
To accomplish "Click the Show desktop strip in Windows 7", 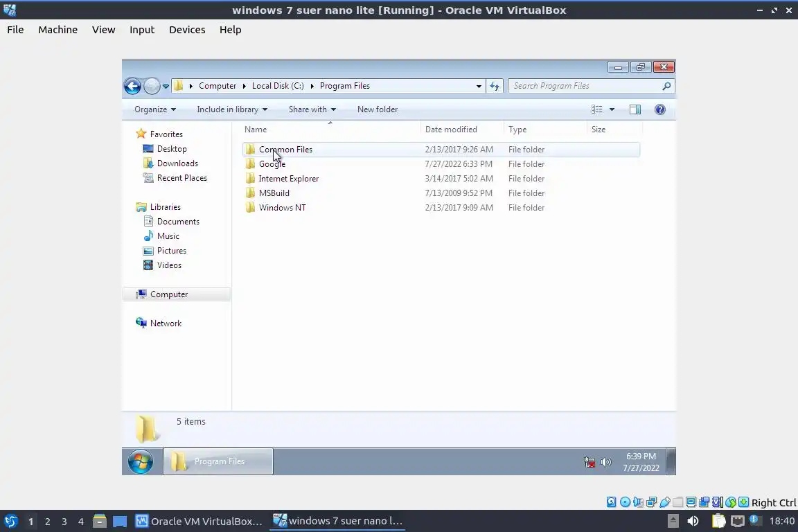I will pyautogui.click(x=671, y=461).
